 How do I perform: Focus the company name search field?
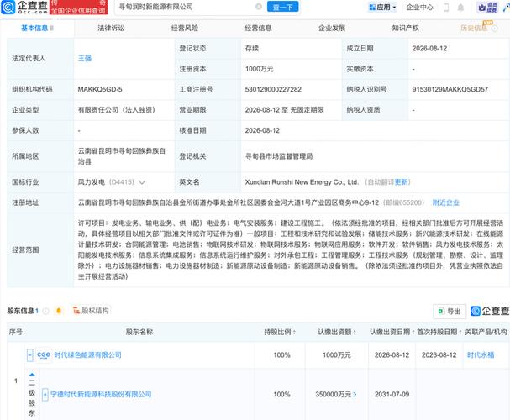coord(186,7)
